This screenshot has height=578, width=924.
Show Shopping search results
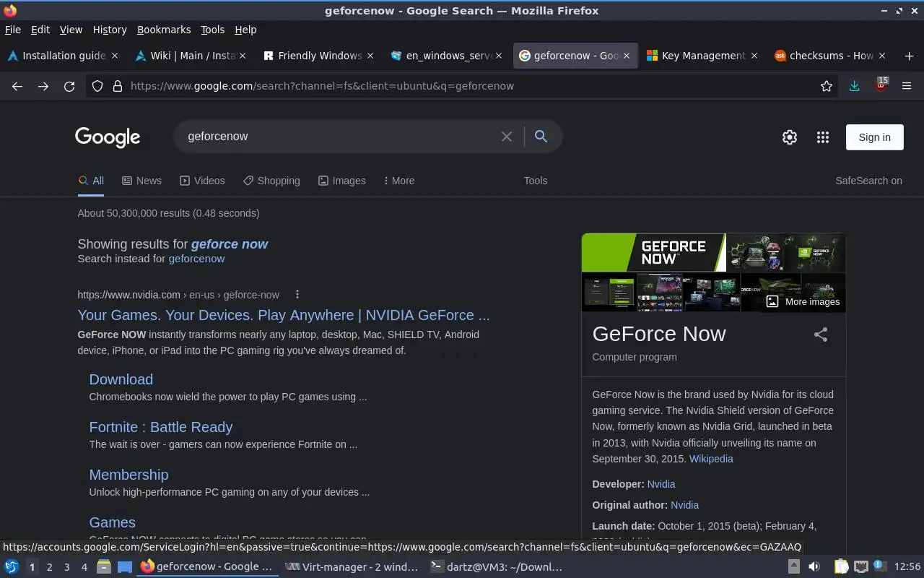pos(271,181)
